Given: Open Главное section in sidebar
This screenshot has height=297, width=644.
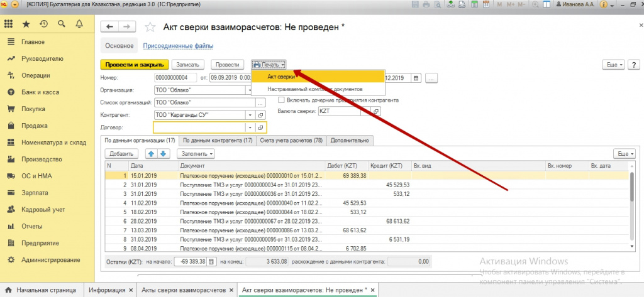Looking at the screenshot, I should tap(33, 42).
